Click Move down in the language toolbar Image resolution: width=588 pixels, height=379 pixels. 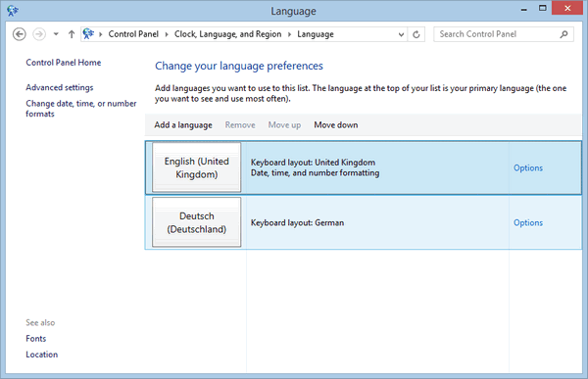click(x=336, y=124)
